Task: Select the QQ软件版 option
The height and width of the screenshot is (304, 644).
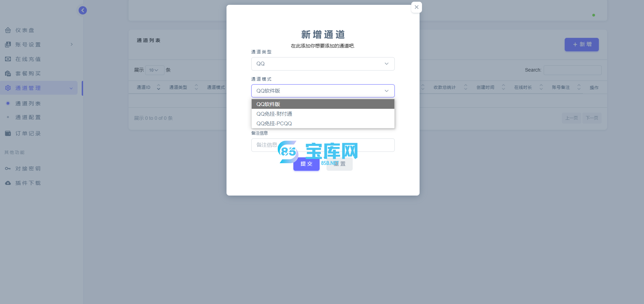Action: tap(323, 104)
